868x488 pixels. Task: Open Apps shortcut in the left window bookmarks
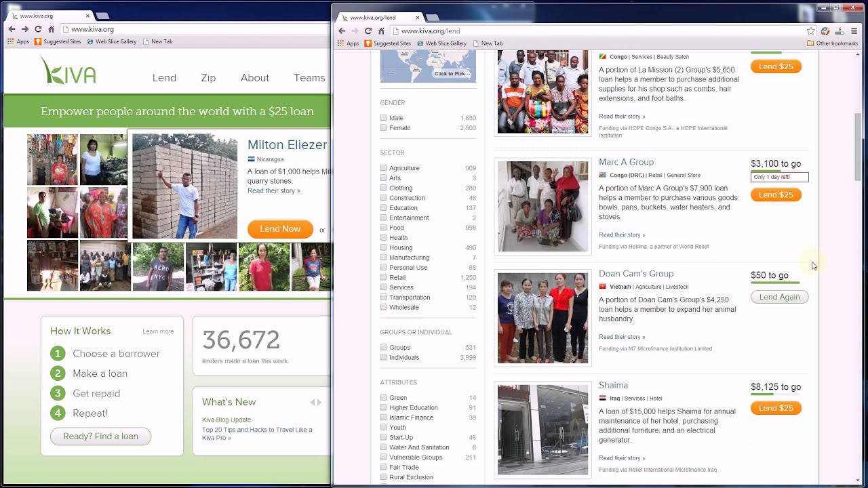click(x=18, y=41)
